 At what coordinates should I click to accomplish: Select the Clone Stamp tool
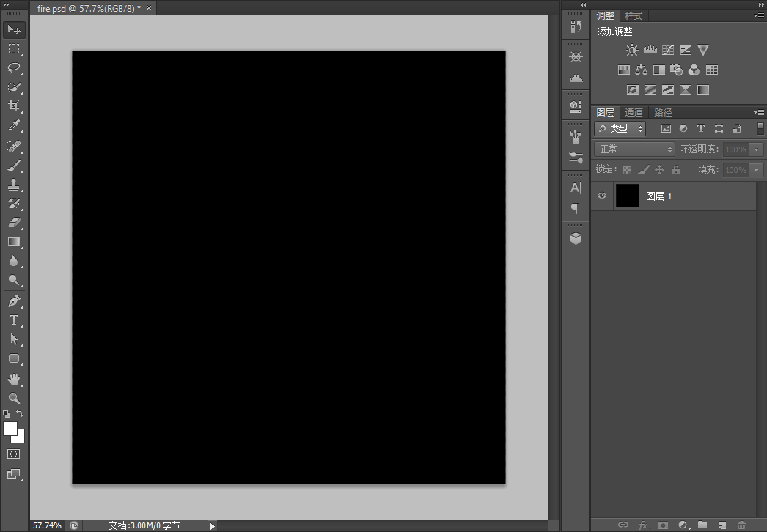pos(14,185)
